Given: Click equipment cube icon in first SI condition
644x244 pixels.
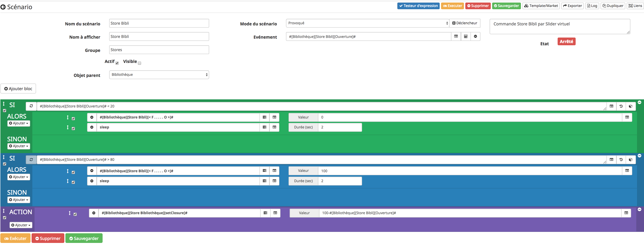Looking at the screenshot, I should coord(631,106).
